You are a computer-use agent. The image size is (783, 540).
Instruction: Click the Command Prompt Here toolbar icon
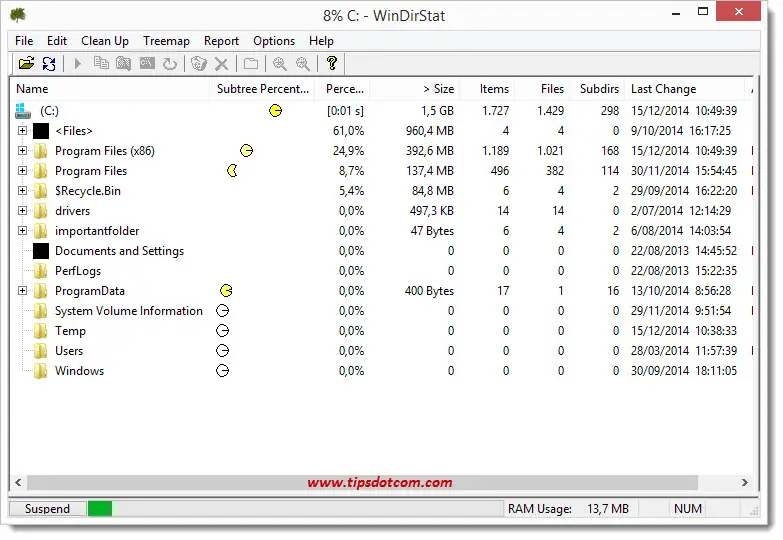click(x=147, y=63)
